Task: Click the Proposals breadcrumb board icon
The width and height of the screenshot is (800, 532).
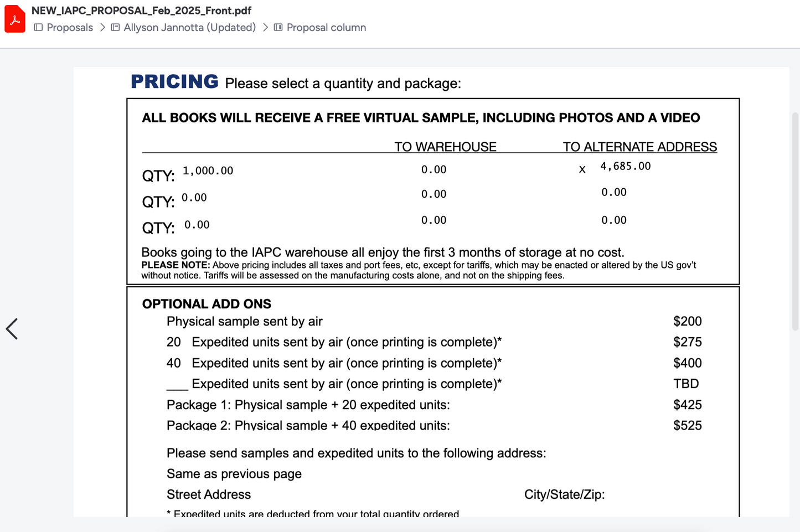Action: click(38, 27)
